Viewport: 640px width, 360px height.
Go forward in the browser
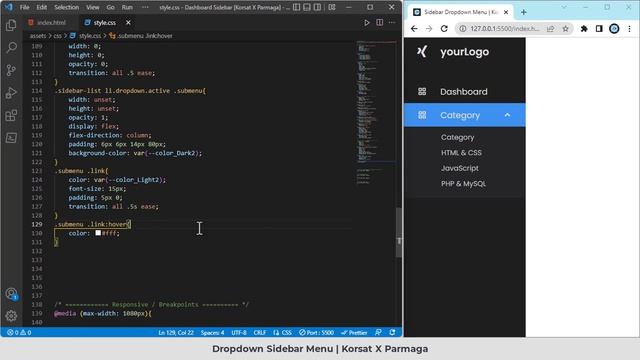429,29
